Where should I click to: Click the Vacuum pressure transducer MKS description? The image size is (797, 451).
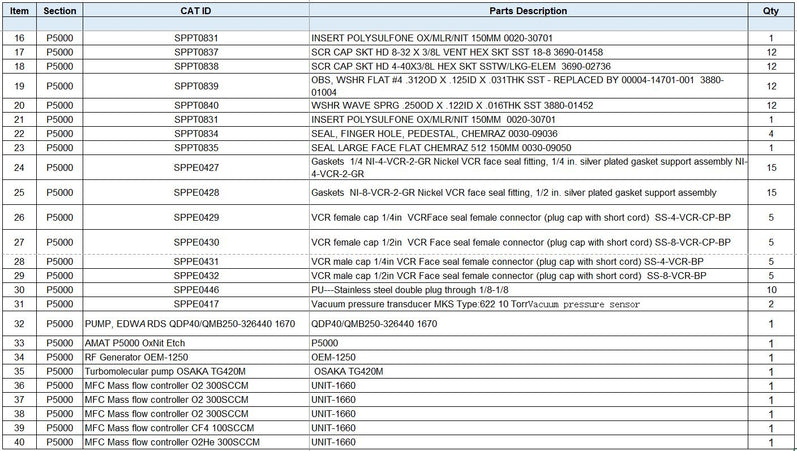[x=476, y=302]
